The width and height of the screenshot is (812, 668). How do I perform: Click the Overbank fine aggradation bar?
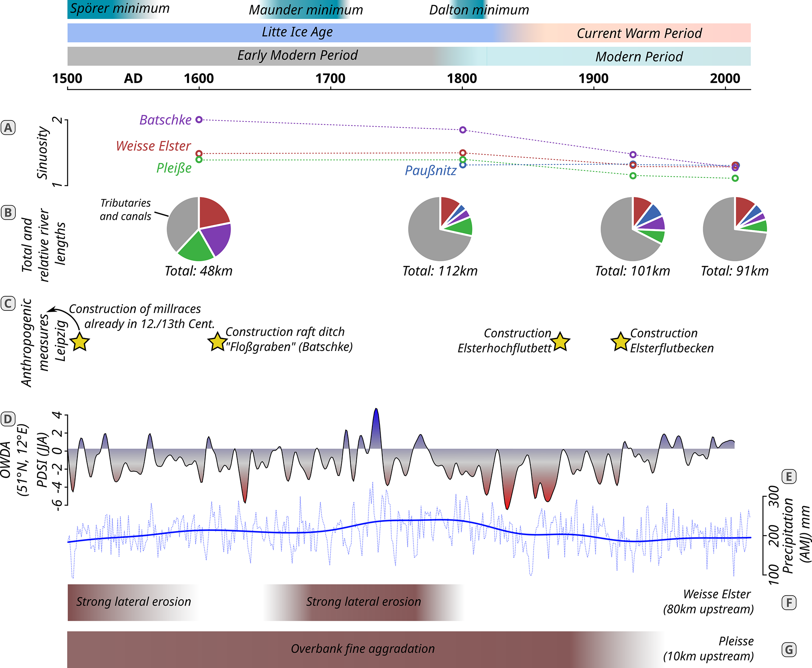coord(362,649)
